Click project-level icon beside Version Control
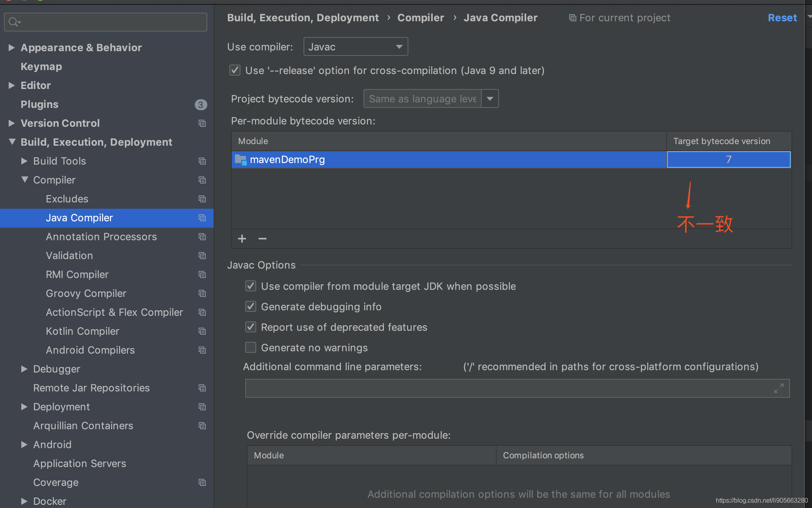Viewport: 812px width, 508px height. pos(202,123)
